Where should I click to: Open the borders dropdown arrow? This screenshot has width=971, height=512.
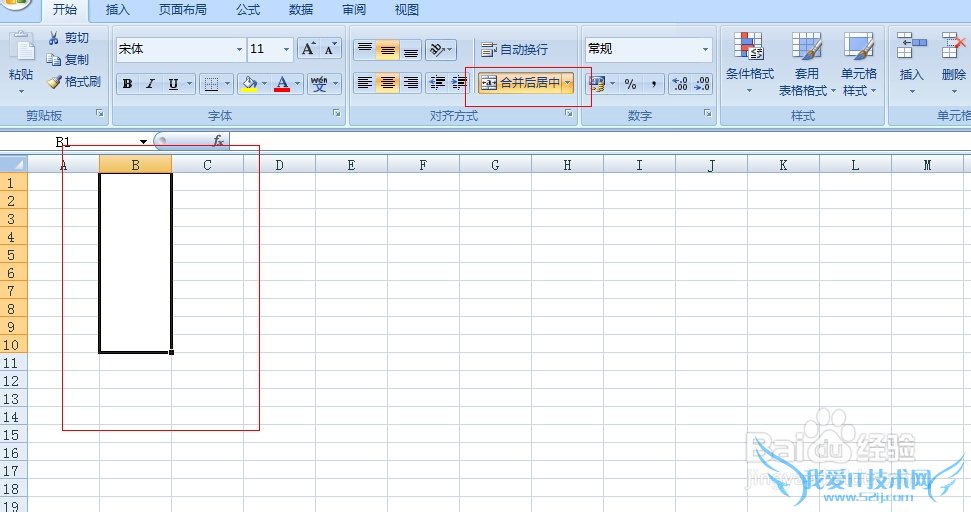tap(227, 84)
